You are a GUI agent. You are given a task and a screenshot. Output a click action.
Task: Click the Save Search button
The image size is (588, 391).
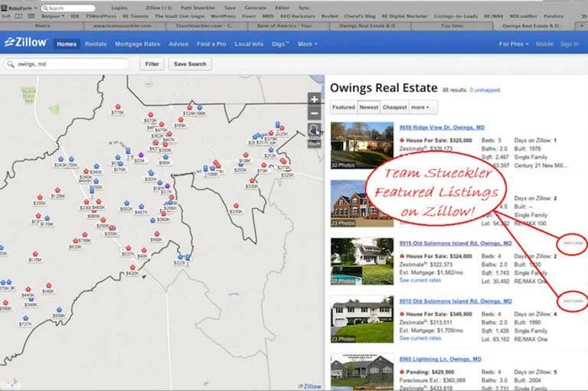[x=190, y=64]
